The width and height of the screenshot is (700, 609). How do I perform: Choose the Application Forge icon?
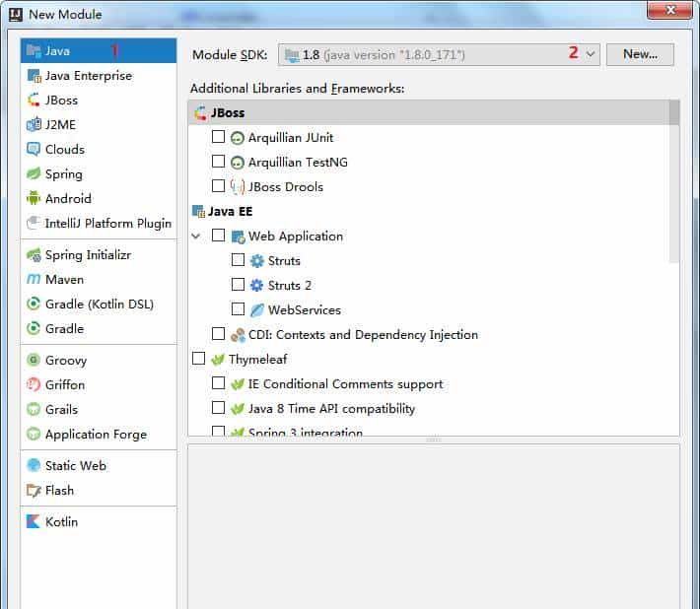[x=34, y=434]
